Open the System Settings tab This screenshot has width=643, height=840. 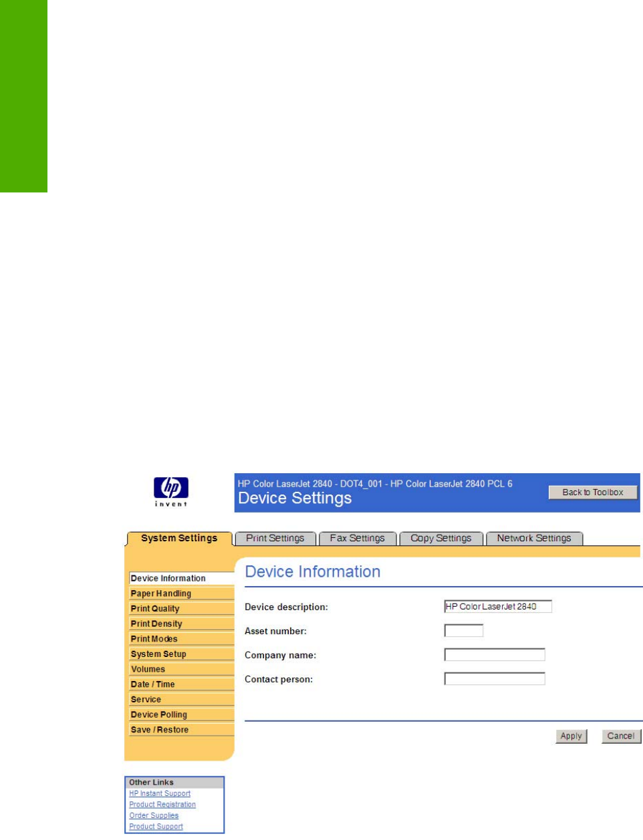click(179, 539)
